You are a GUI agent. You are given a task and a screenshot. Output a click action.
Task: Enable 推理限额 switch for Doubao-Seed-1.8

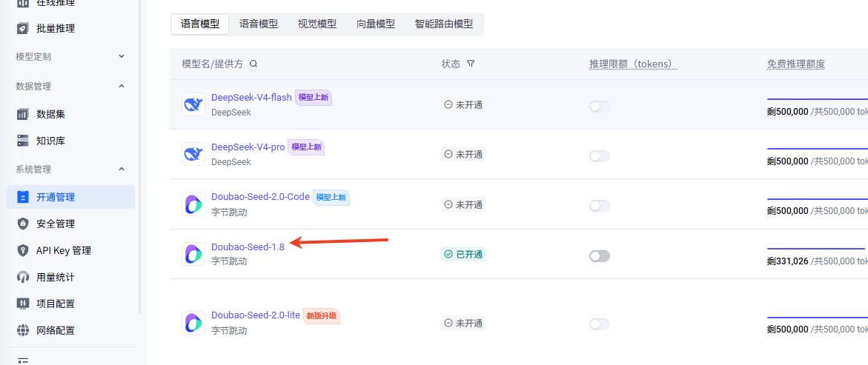(x=600, y=256)
